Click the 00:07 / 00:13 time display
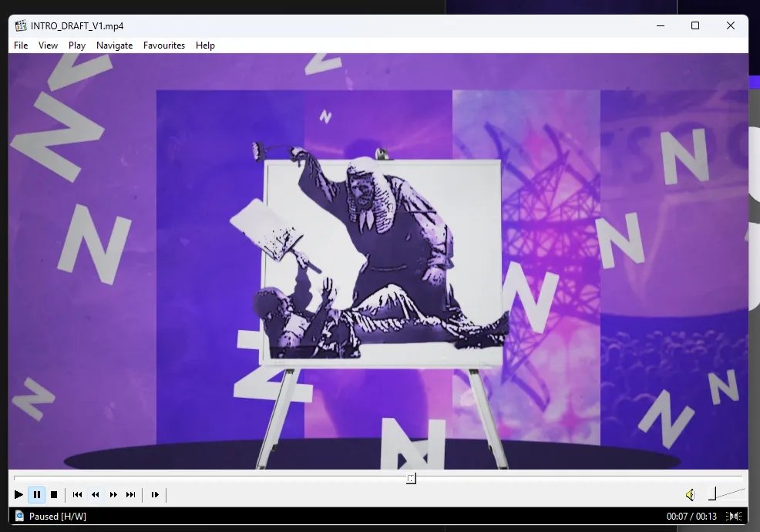Image resolution: width=760 pixels, height=532 pixels. [691, 517]
